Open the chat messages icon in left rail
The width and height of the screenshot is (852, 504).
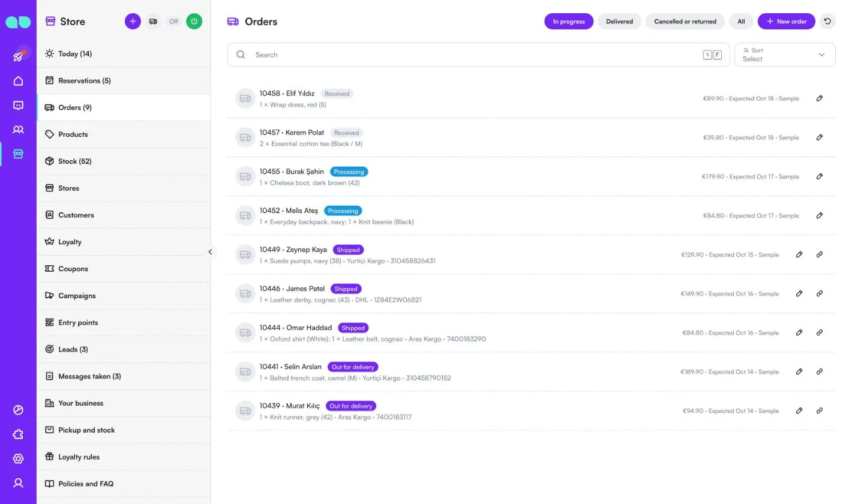tap(18, 106)
